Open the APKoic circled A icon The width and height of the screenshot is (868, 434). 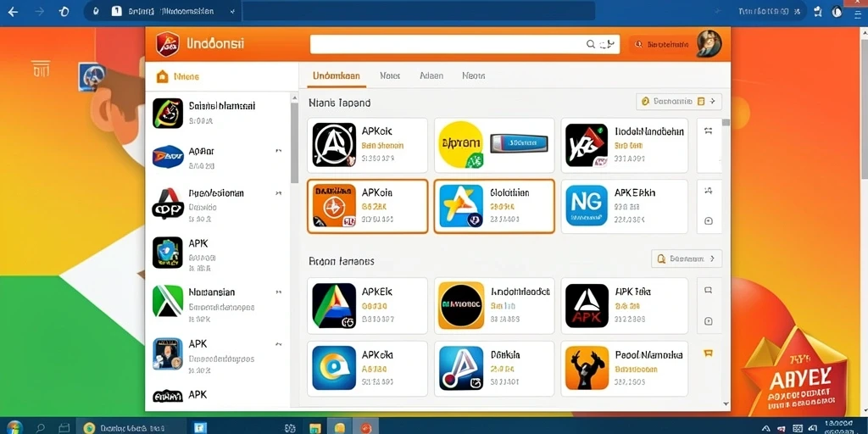334,145
